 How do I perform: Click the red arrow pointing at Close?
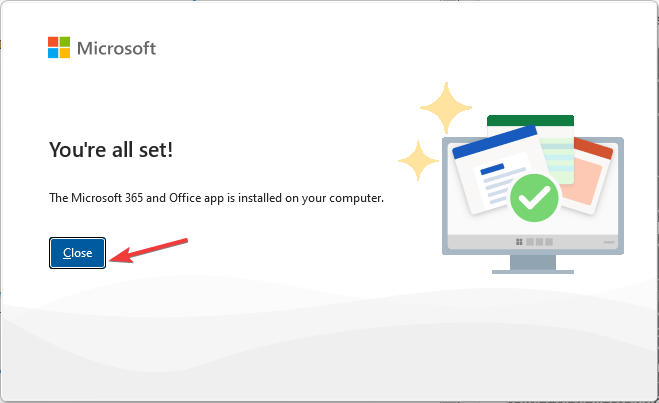[x=148, y=251]
